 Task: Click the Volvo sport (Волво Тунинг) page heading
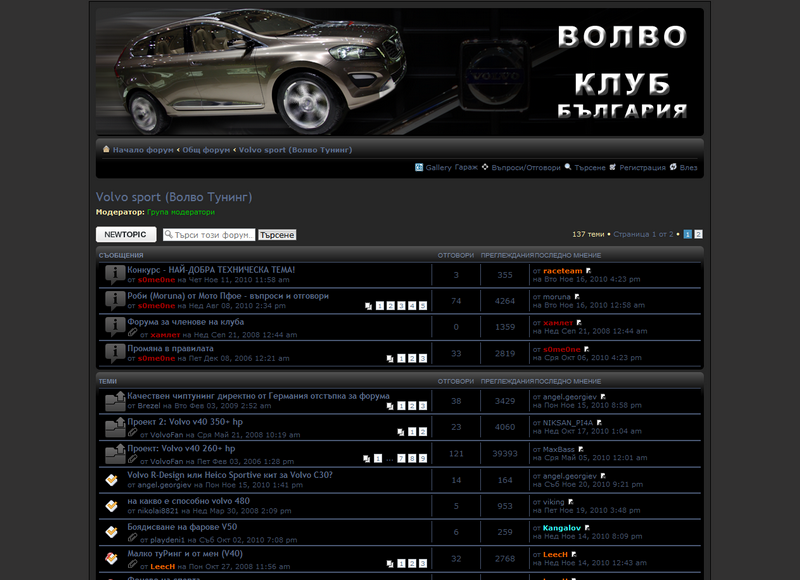pyautogui.click(x=174, y=197)
